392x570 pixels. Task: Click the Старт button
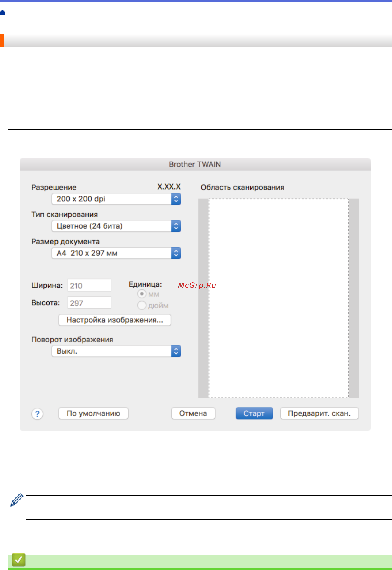(254, 413)
